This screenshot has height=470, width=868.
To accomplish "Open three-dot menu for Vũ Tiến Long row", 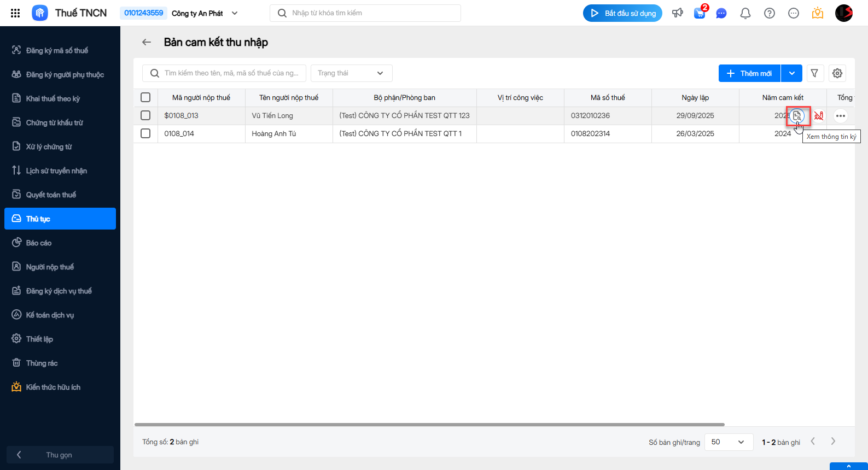I will 841,116.
